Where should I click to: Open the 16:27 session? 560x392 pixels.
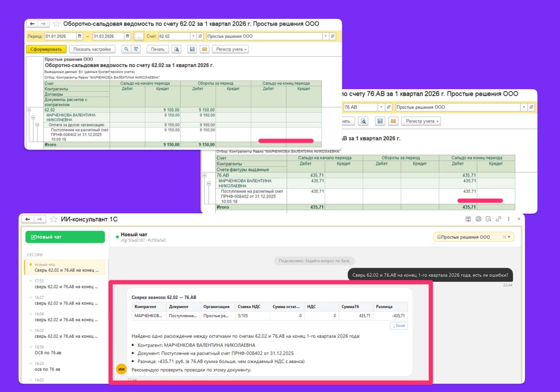point(65,300)
